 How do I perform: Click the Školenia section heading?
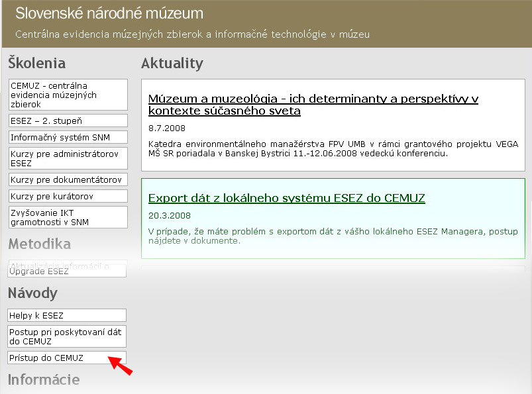click(x=37, y=63)
